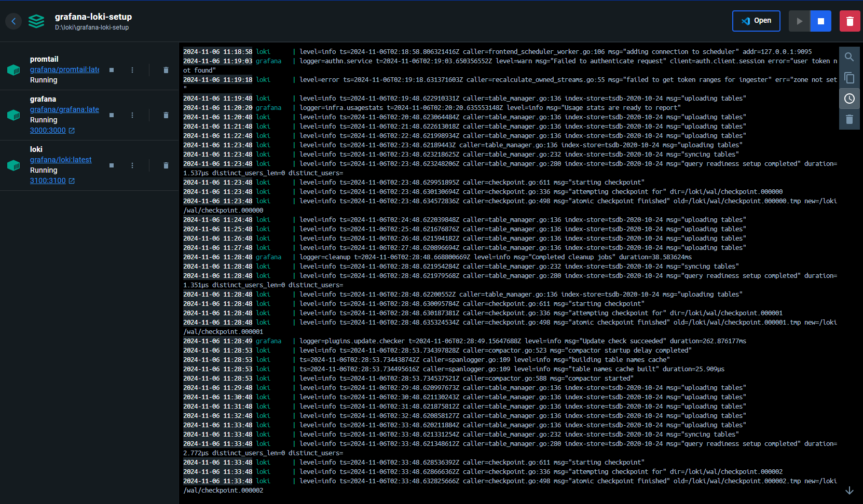863x504 pixels.
Task: Open the project in VS Code
Action: pyautogui.click(x=756, y=21)
